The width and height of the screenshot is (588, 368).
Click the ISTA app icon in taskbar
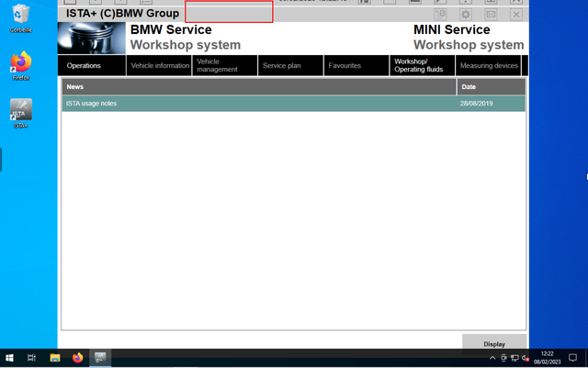100,358
